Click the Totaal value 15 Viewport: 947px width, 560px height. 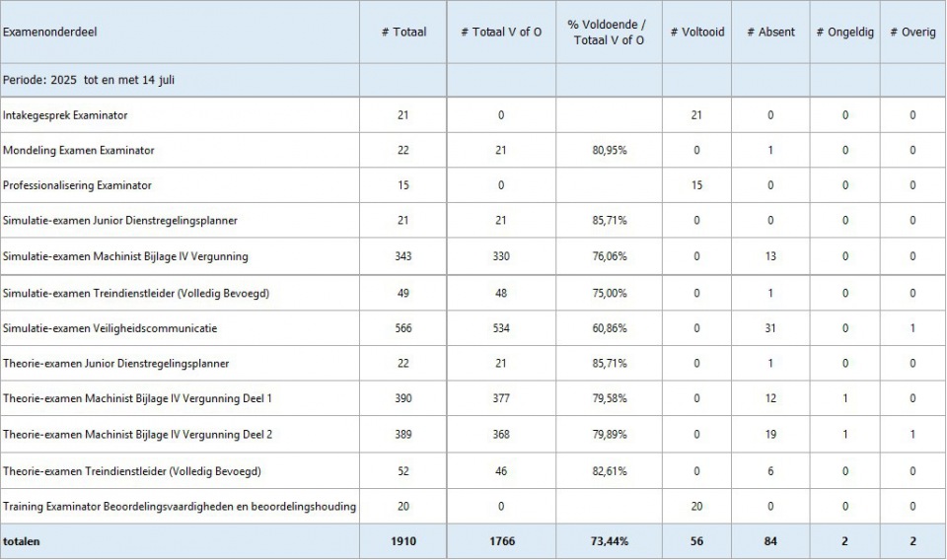coord(403,185)
